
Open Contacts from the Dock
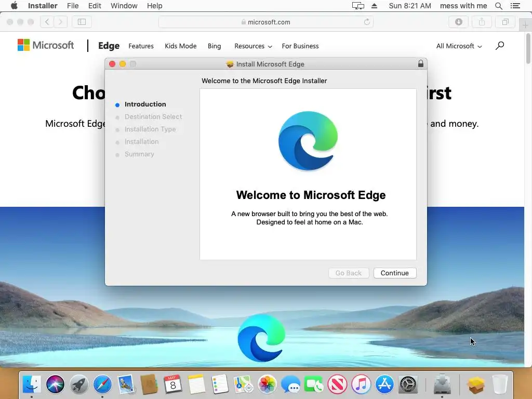[149, 384]
